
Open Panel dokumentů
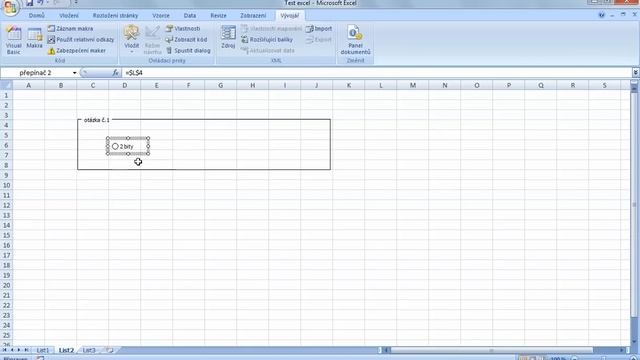pos(355,40)
